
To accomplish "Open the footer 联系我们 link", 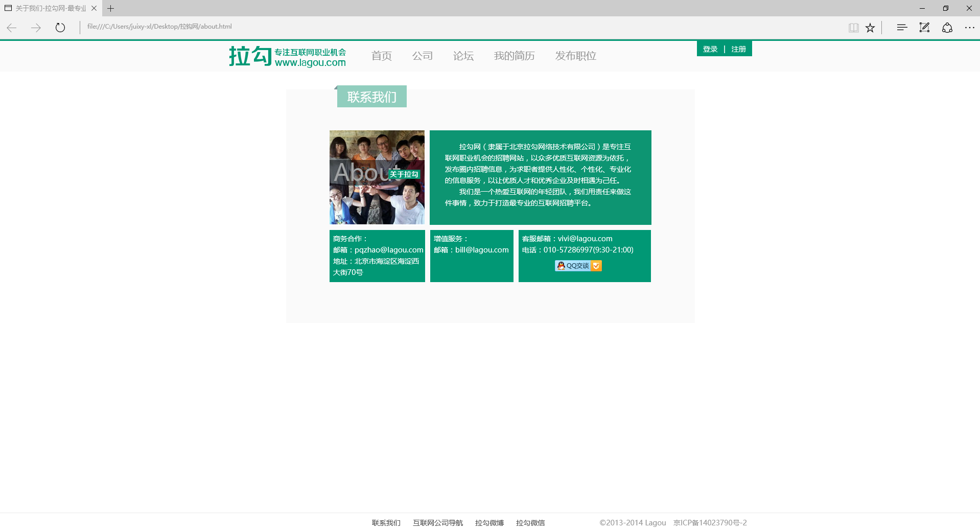I will pos(386,523).
